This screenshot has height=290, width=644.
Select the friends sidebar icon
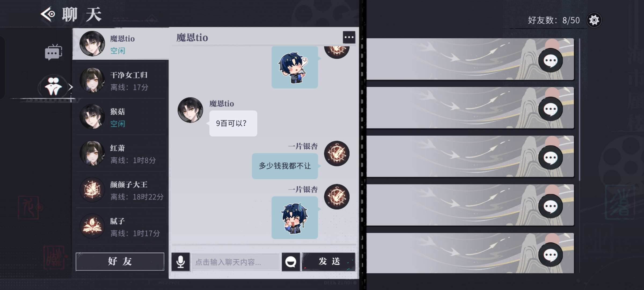coord(53,86)
